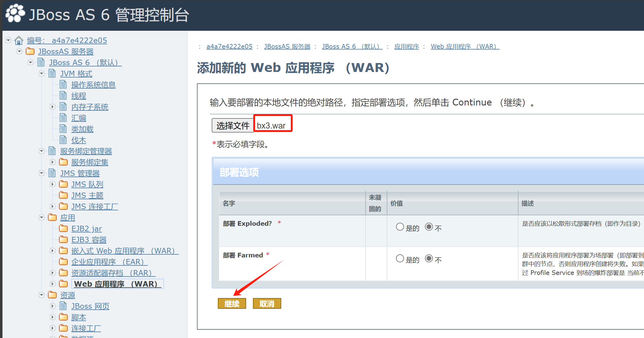Image resolution: width=644 pixels, height=338 pixels.
Task: Collapse the 应用 tree node
Action: point(42,217)
